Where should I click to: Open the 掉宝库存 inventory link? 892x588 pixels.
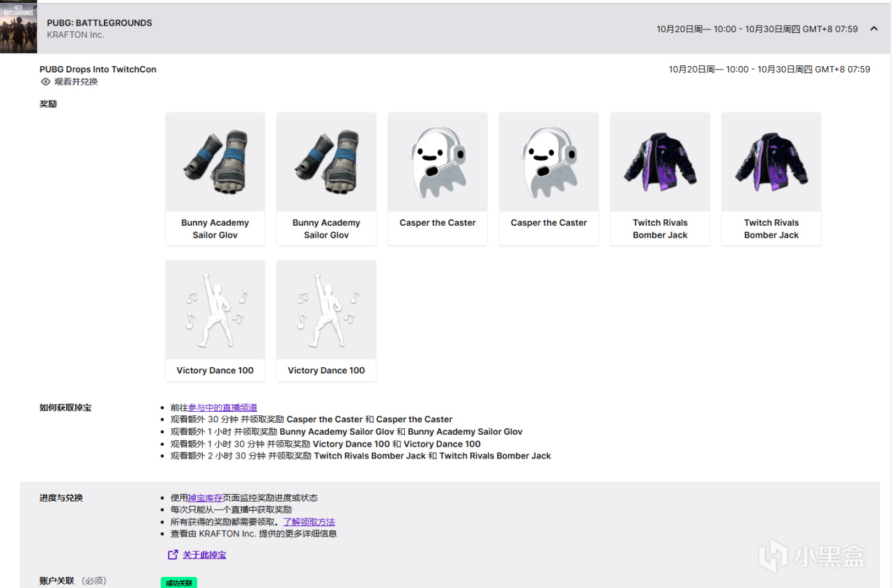point(206,498)
